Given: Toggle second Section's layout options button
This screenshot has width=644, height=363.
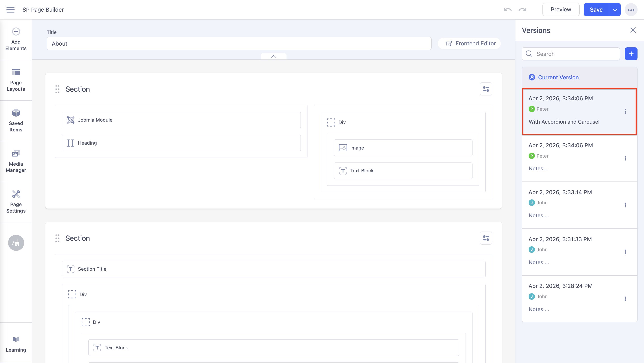Looking at the screenshot, I should pos(486,238).
